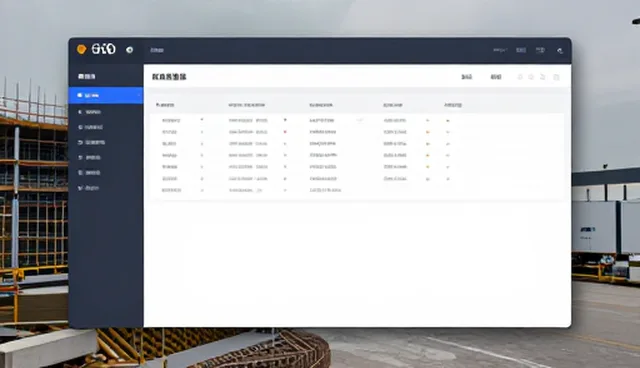Click the third faint icon in the page title bar
Viewport: 640px width, 368px height.
tap(542, 77)
